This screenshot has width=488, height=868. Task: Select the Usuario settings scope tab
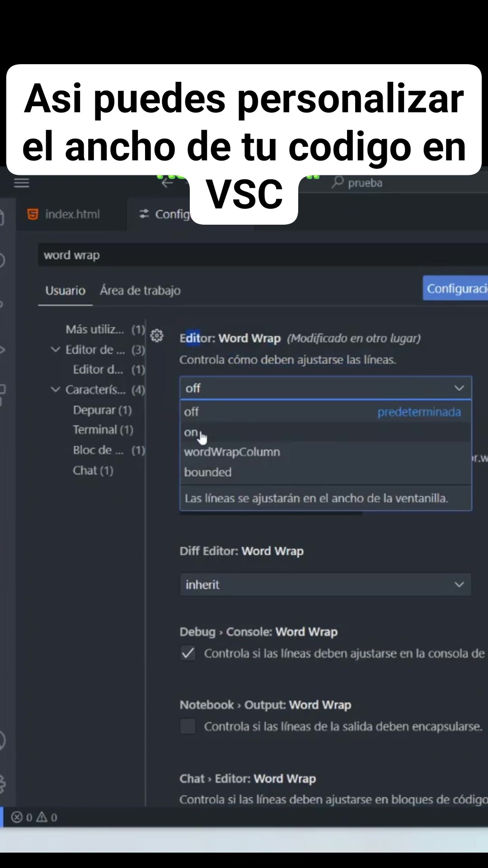coord(65,290)
